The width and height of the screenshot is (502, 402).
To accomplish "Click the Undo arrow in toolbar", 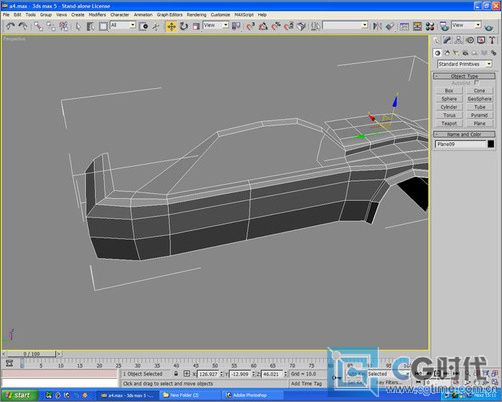I will click(x=10, y=26).
